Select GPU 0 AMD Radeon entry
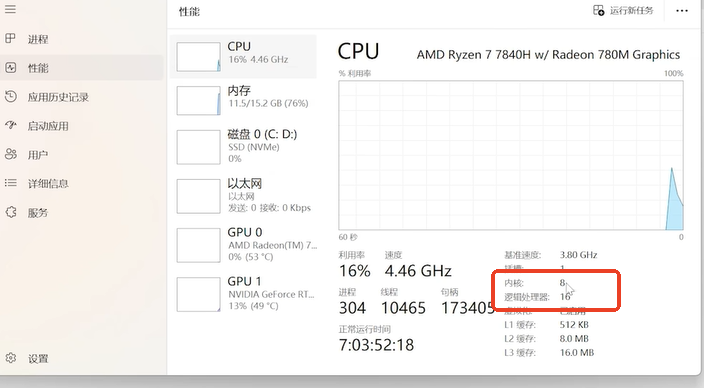Image resolution: width=704 pixels, height=388 pixels. 243,245
